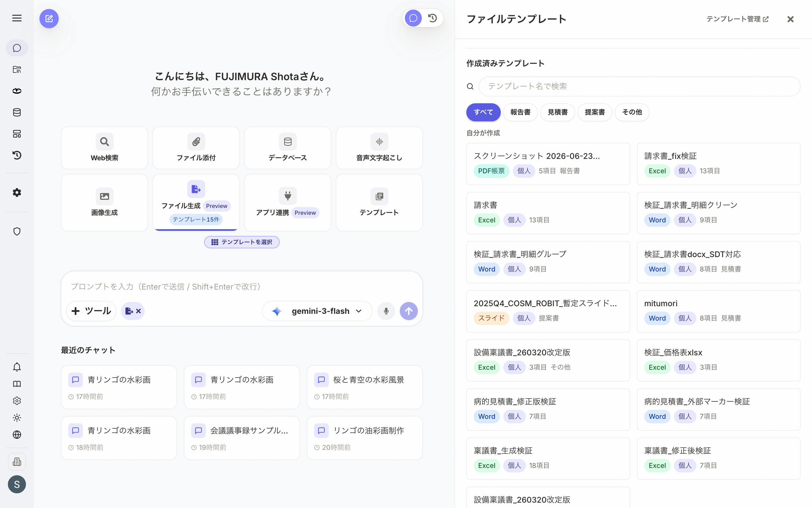Open the book manual icon

click(17, 384)
